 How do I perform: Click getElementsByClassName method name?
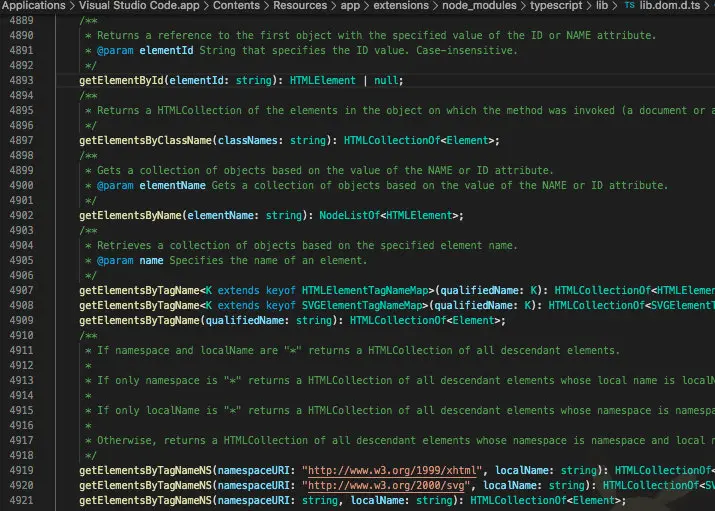[145, 140]
